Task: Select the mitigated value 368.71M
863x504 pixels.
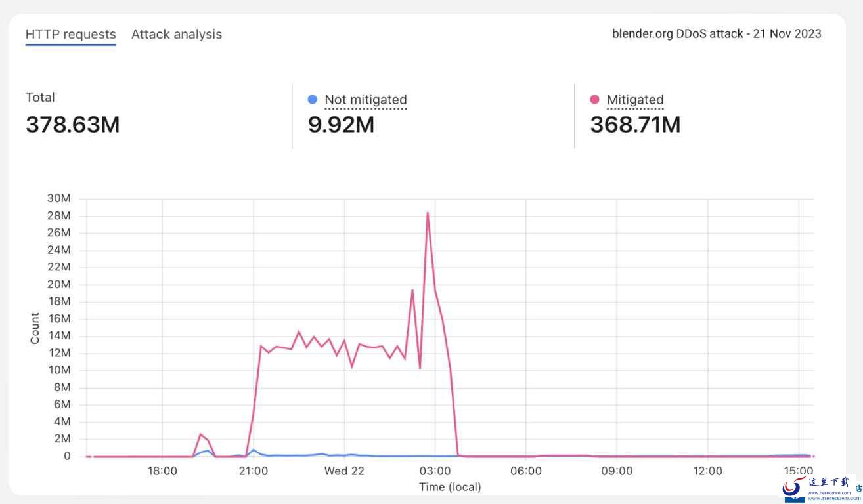Action: tap(635, 124)
